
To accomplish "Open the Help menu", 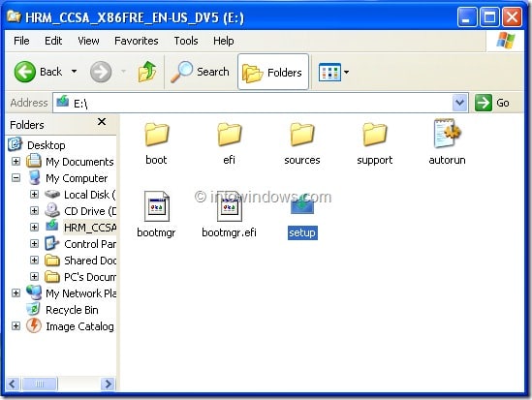I will coord(224,41).
